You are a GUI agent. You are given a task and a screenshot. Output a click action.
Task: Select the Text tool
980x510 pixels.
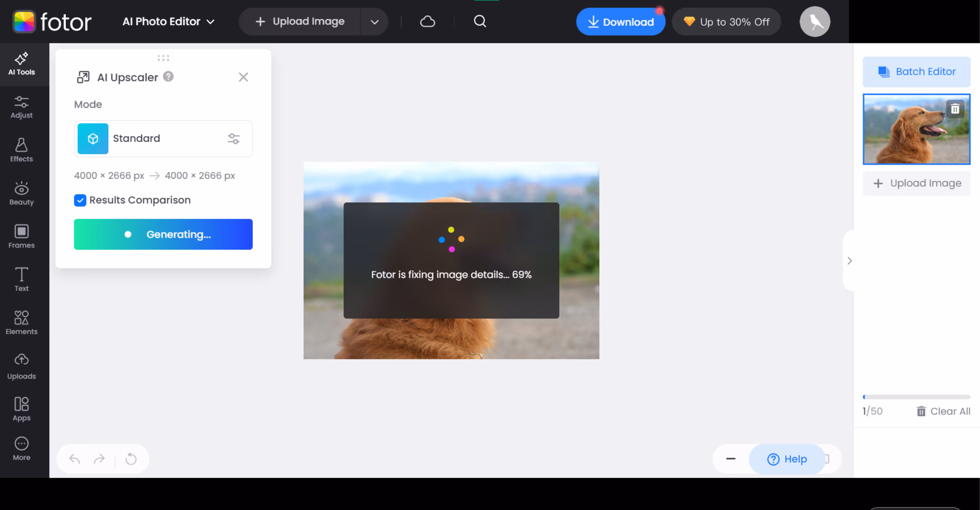point(22,280)
